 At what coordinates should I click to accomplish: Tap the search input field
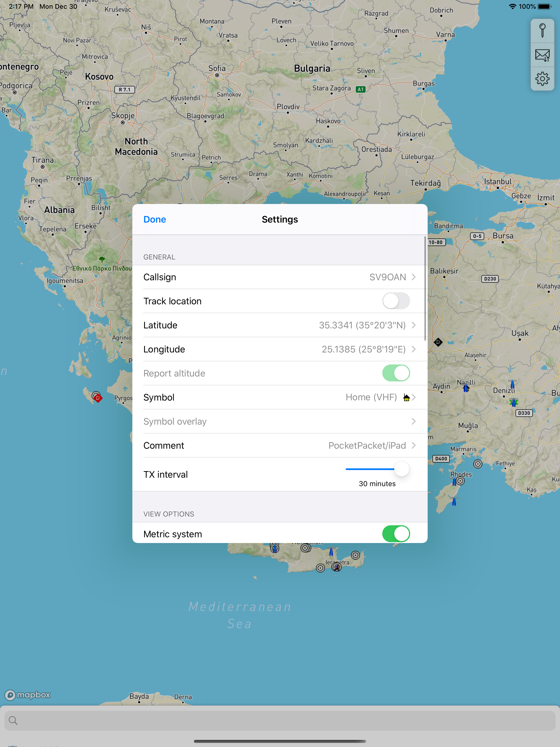pos(280,720)
